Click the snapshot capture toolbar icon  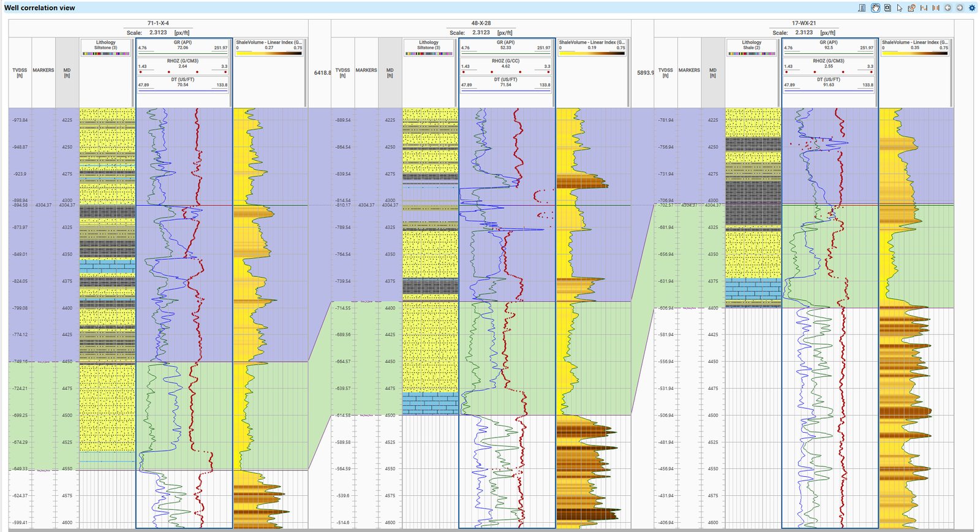click(887, 8)
